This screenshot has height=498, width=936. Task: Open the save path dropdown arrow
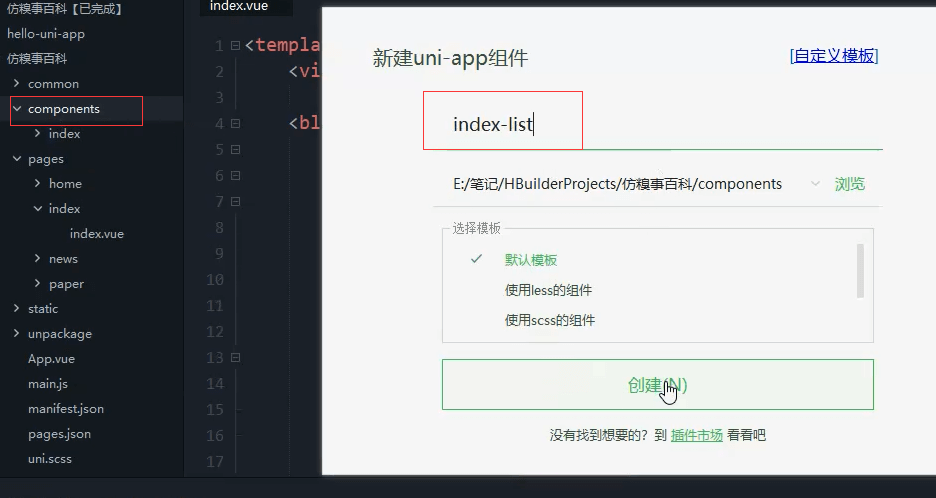[815, 184]
